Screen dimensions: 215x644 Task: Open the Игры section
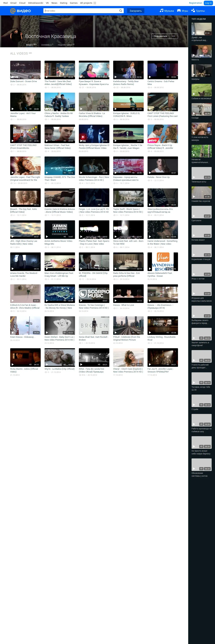[x=183, y=11]
